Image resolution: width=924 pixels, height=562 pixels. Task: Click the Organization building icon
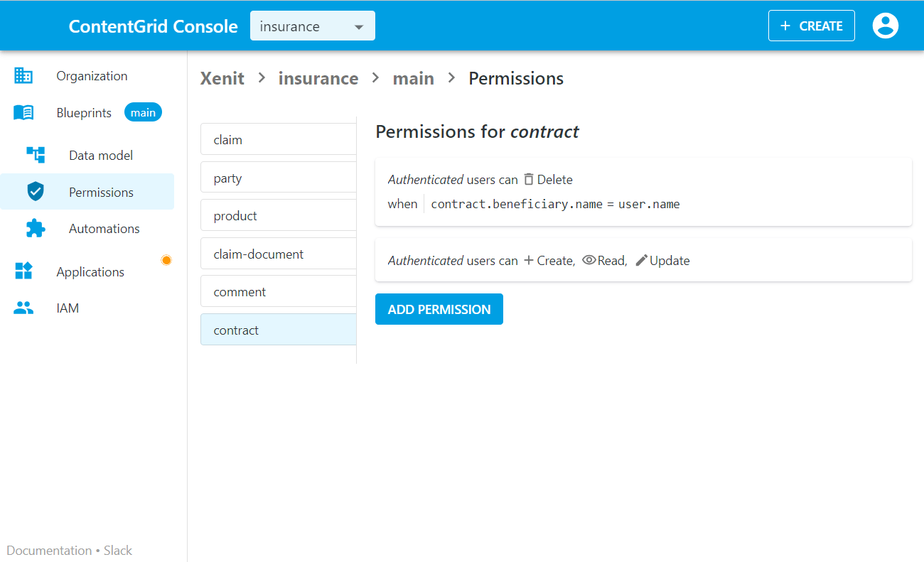pos(23,75)
